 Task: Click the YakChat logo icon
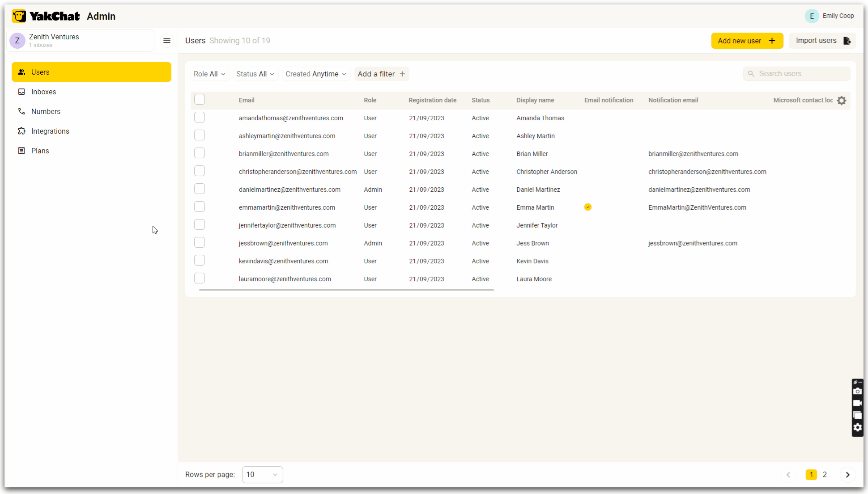tap(19, 16)
